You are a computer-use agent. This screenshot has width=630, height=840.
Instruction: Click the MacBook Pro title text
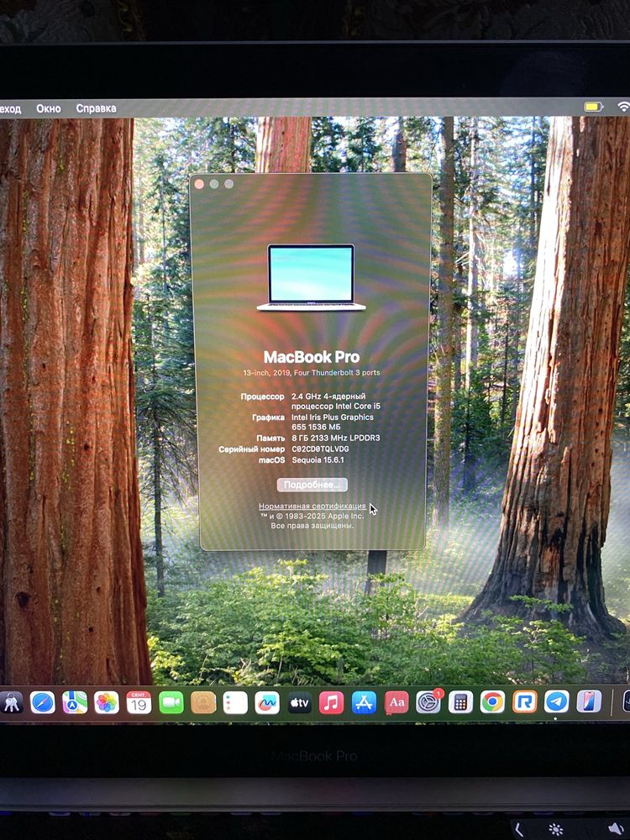coord(312,357)
